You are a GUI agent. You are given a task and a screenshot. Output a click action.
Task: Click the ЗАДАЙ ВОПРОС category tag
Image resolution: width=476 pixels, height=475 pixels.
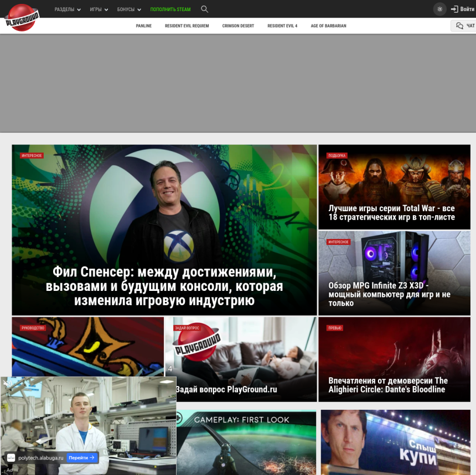click(187, 328)
